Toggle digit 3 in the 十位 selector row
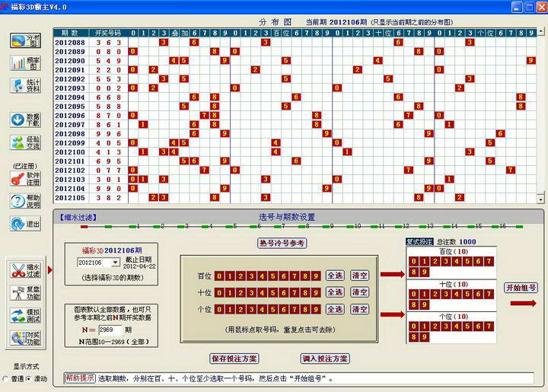Screen dimensions: 548x392 251,292
